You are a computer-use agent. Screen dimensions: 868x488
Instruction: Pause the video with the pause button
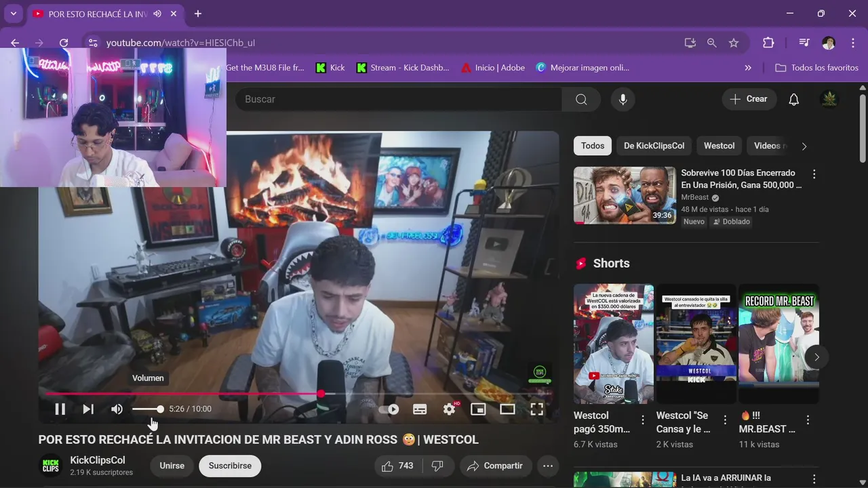pyautogui.click(x=60, y=409)
